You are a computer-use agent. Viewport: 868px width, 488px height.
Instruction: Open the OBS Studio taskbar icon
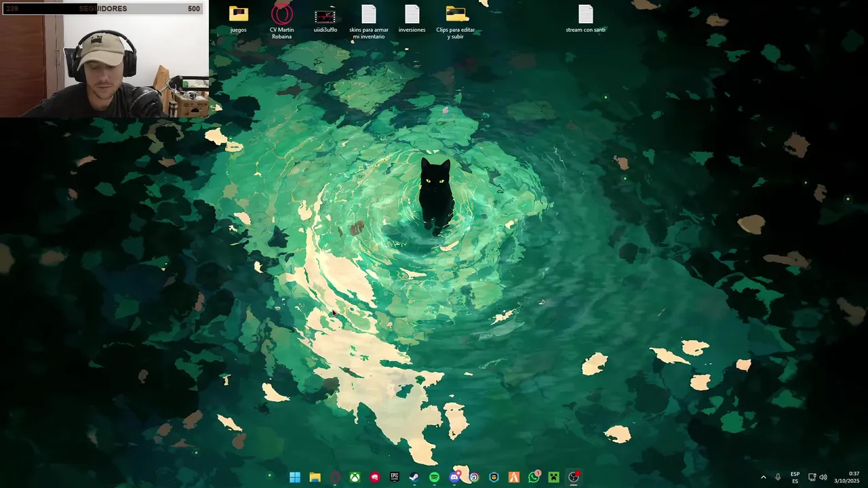[x=574, y=477]
